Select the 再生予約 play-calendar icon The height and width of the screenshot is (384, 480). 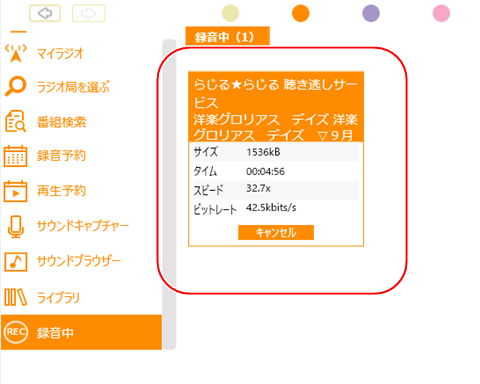pos(15,191)
